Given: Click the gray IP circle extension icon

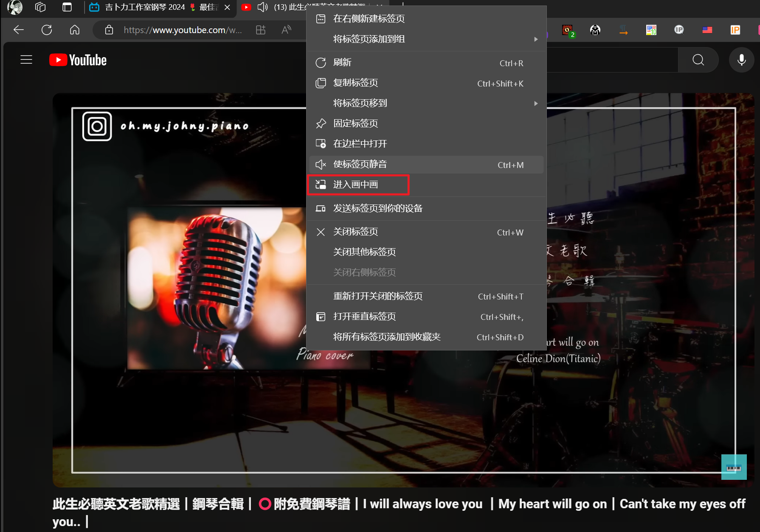Looking at the screenshot, I should click(679, 30).
